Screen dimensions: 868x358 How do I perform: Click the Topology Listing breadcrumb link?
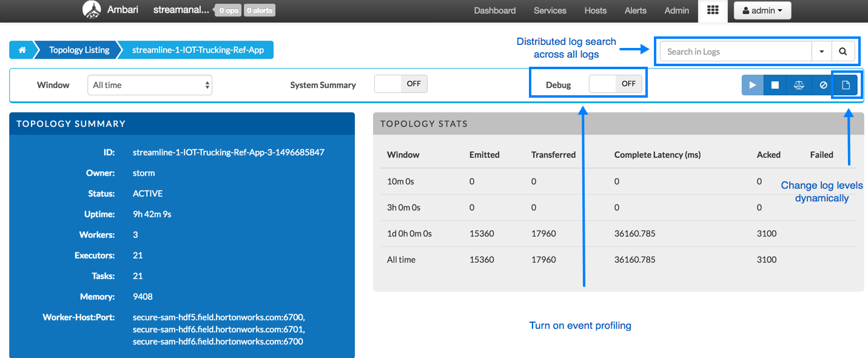click(79, 50)
